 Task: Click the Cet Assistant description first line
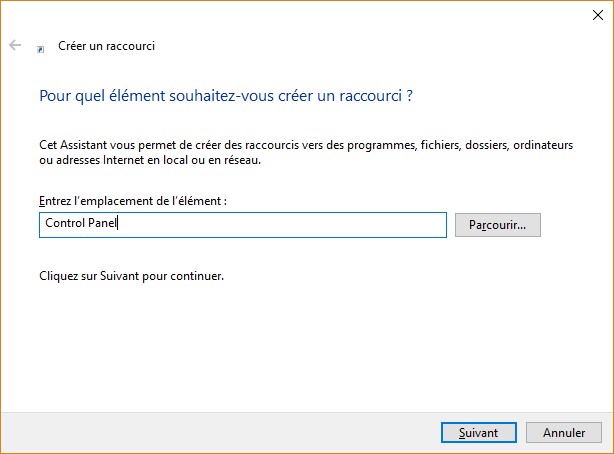click(x=305, y=145)
